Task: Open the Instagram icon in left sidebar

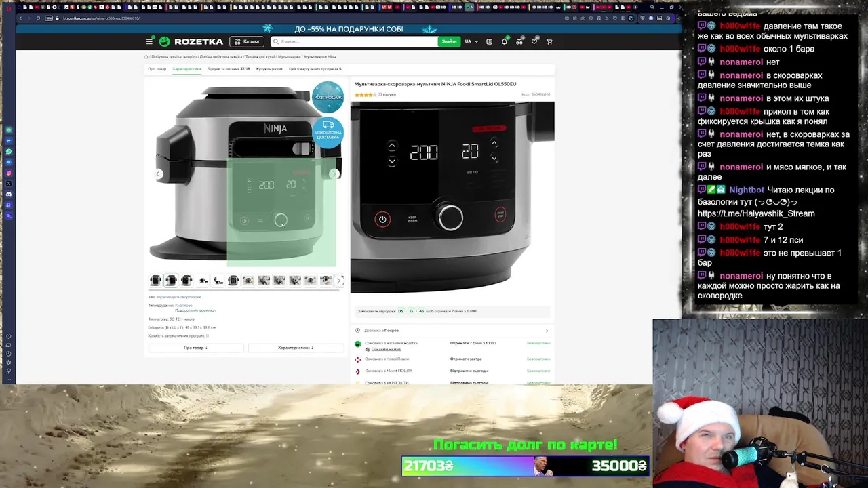Action: 9,173
